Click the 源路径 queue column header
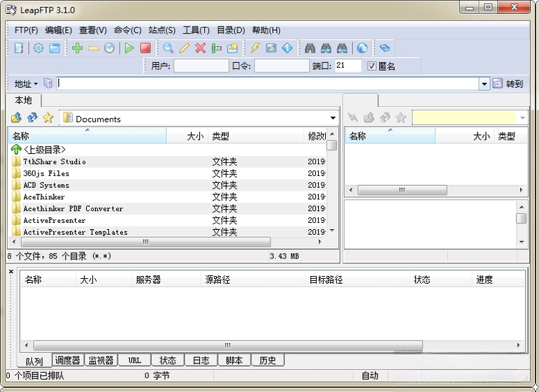This screenshot has width=539, height=392. pyautogui.click(x=252, y=280)
